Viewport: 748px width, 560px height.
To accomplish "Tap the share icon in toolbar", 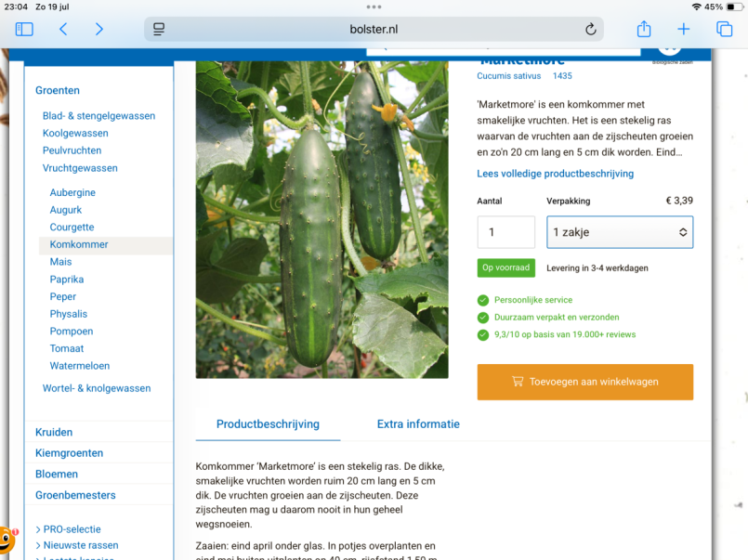I will (x=644, y=29).
